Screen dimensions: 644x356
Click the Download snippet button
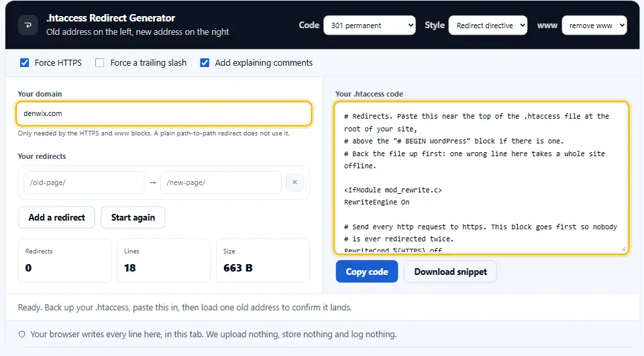tap(451, 272)
